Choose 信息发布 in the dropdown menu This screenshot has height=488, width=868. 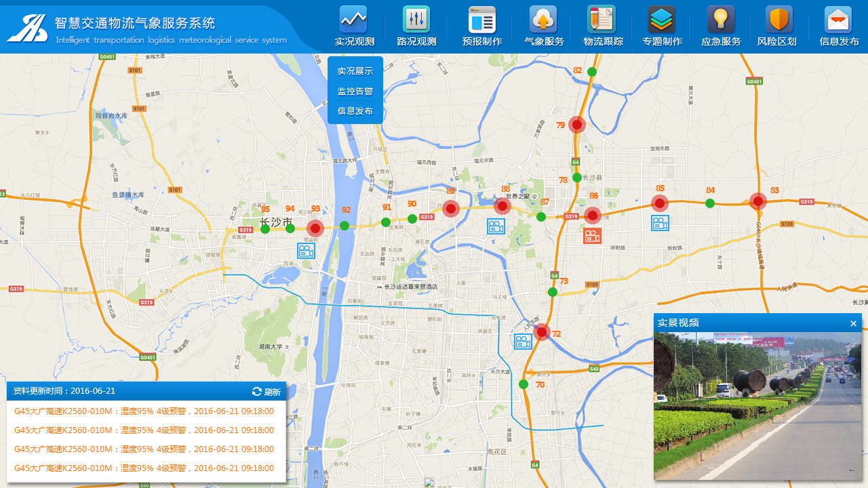click(355, 111)
